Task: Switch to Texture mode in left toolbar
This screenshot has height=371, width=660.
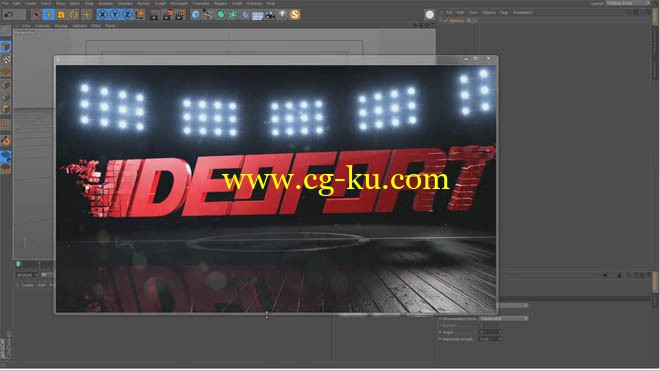Action: pyautogui.click(x=5, y=59)
